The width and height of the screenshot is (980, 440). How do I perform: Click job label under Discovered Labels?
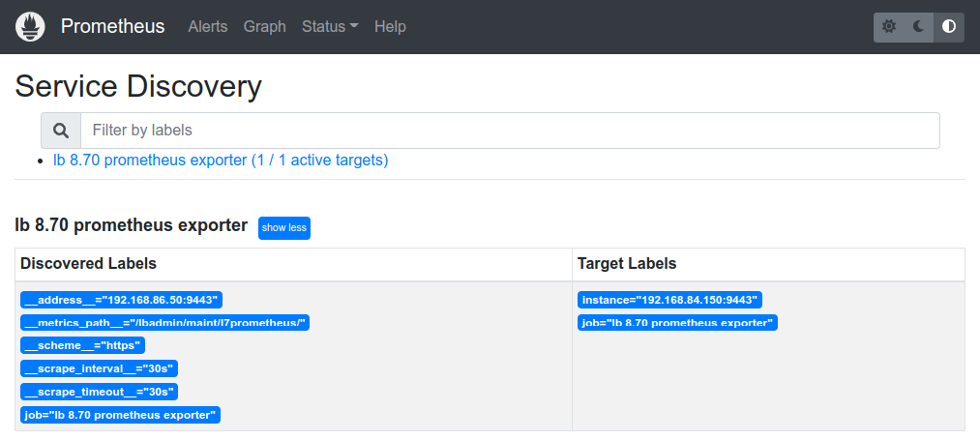(x=120, y=416)
